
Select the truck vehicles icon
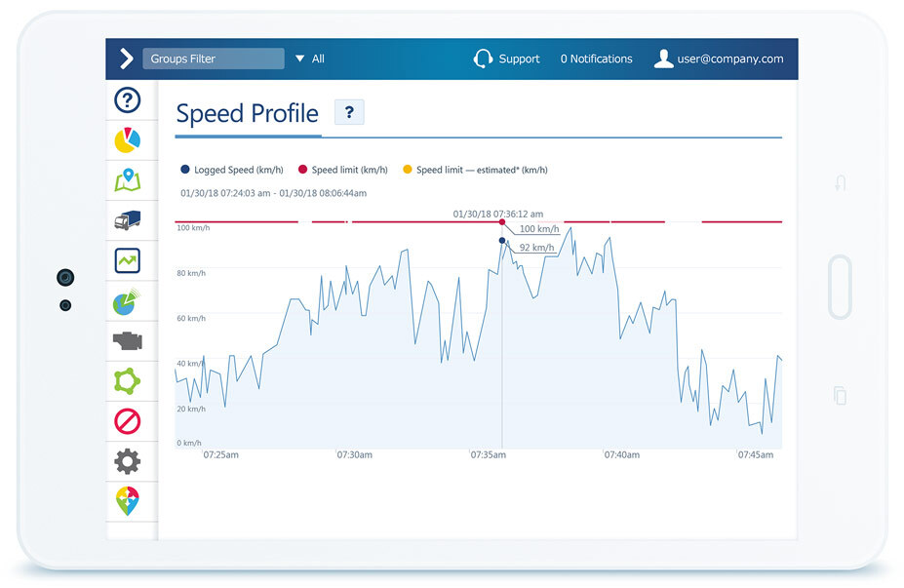pyautogui.click(x=127, y=219)
